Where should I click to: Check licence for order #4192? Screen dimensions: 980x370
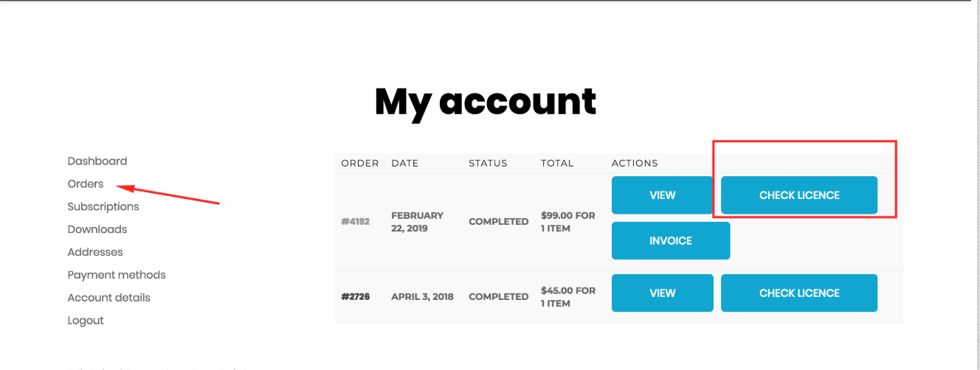pyautogui.click(x=799, y=195)
